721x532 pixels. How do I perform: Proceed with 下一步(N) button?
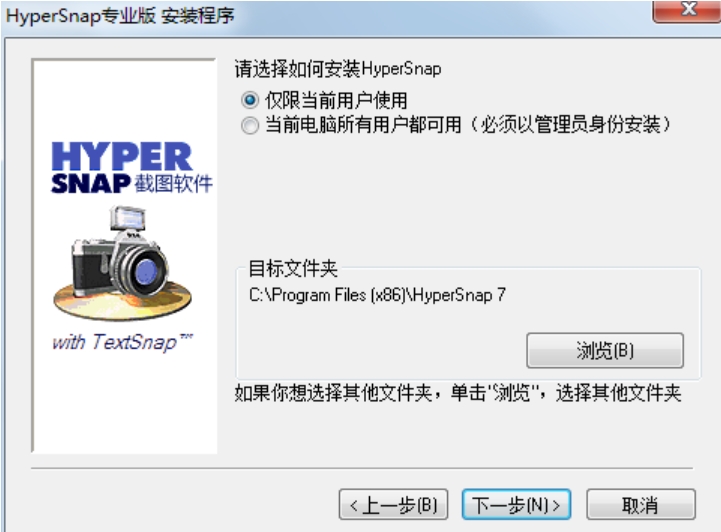coord(516,505)
